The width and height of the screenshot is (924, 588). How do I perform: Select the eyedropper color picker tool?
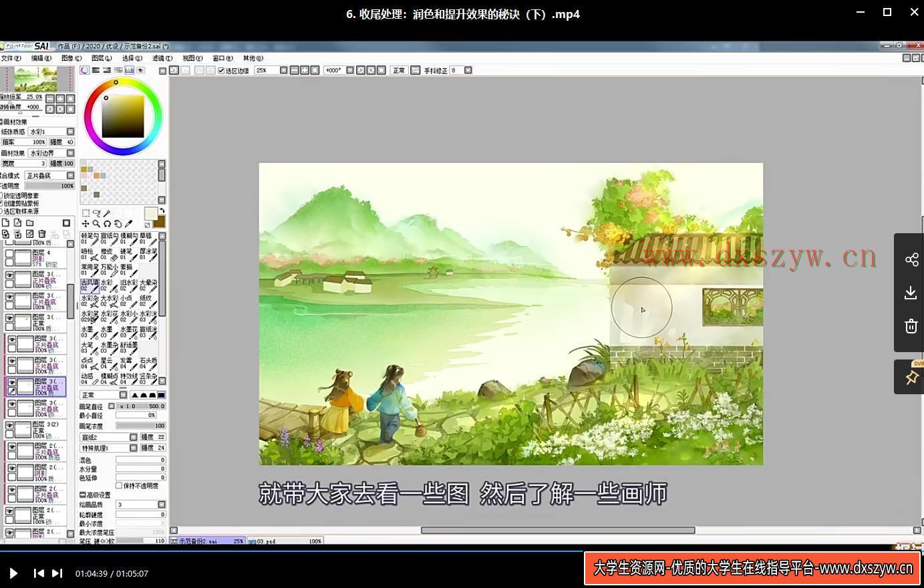coord(128,224)
